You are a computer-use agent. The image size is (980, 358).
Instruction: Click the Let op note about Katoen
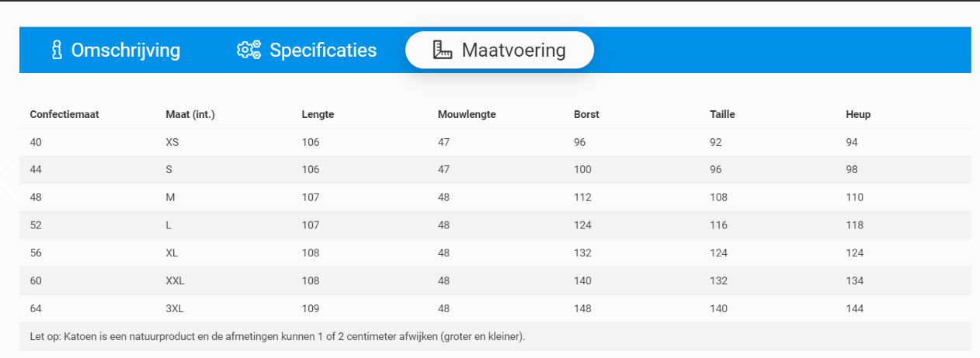point(278,337)
